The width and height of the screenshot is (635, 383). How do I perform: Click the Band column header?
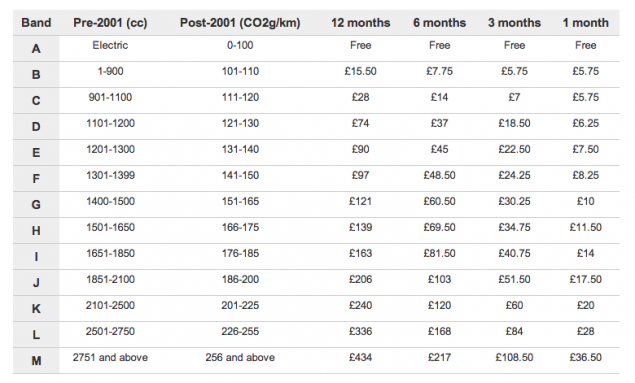coord(36,23)
